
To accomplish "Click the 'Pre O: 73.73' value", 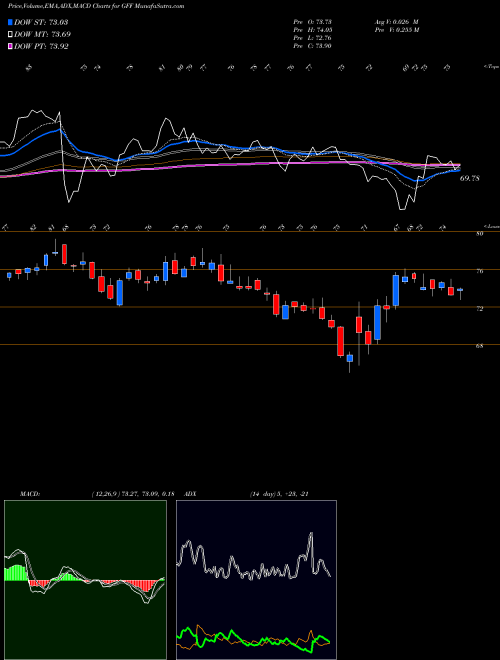I will point(312,22).
